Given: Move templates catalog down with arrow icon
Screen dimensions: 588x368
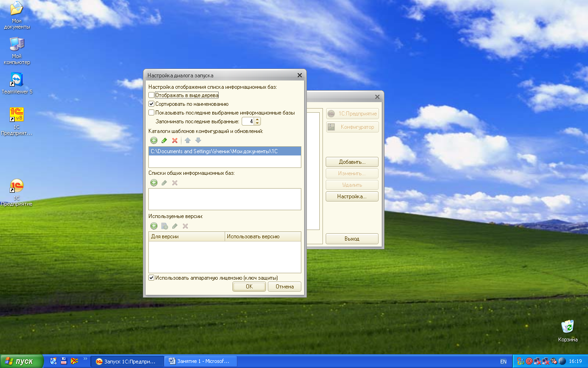Looking at the screenshot, I should [x=198, y=140].
